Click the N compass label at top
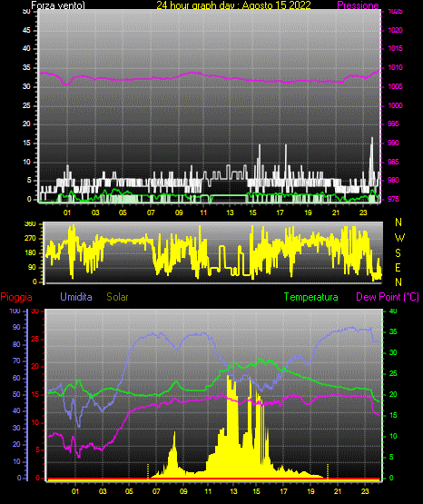The width and height of the screenshot is (423, 504). click(x=398, y=222)
